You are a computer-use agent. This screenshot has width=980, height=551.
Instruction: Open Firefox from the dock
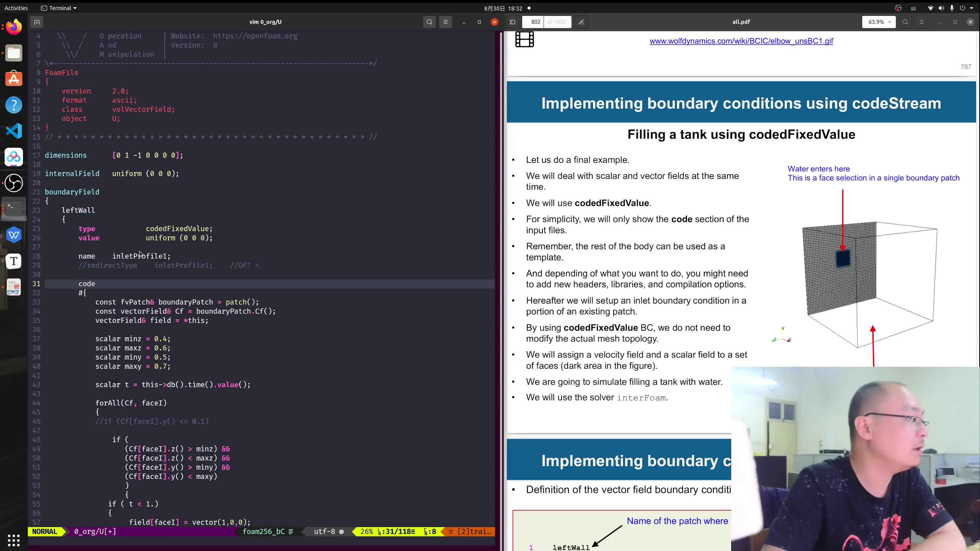tap(14, 27)
